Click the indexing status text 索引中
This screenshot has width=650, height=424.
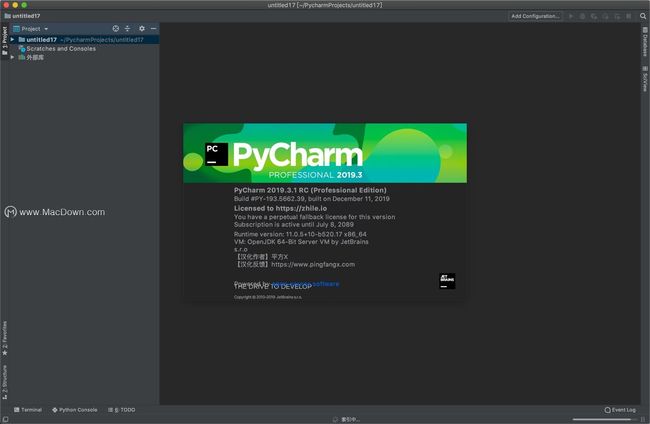click(350, 419)
